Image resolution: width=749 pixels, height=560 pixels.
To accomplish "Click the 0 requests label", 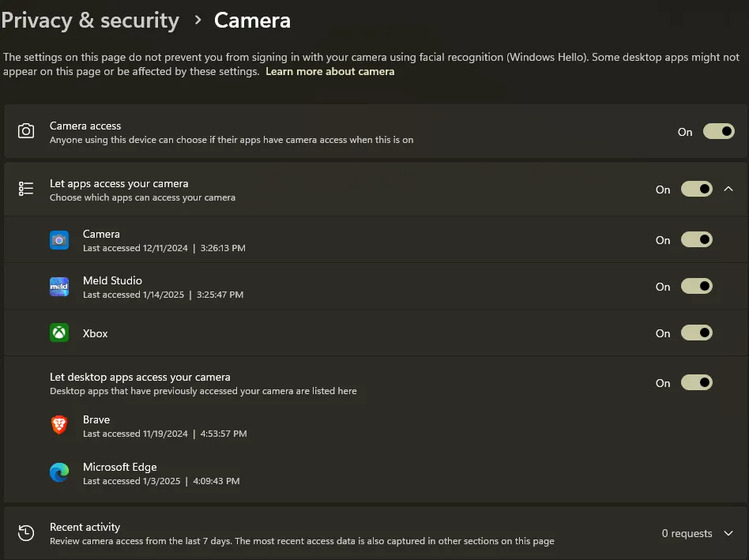I will [686, 532].
